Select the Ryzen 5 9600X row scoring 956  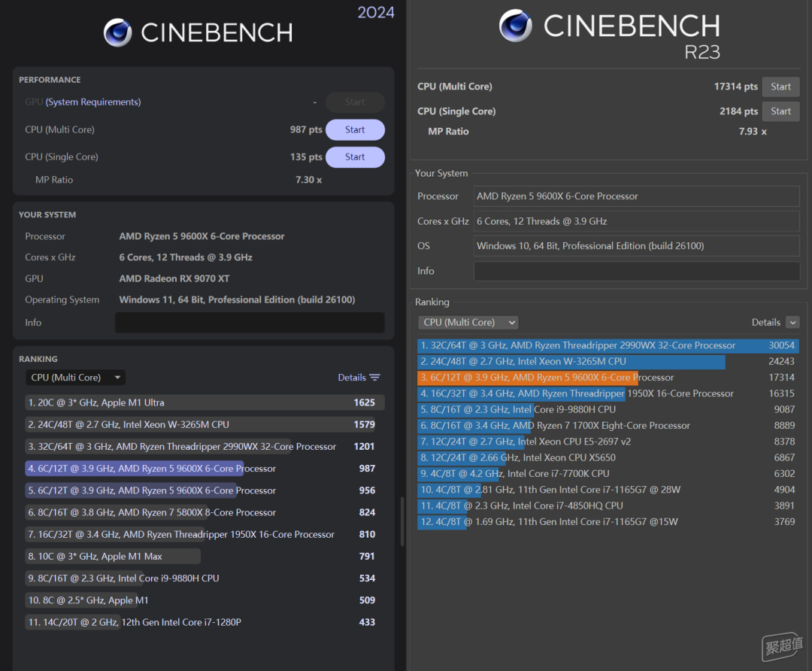tap(205, 490)
